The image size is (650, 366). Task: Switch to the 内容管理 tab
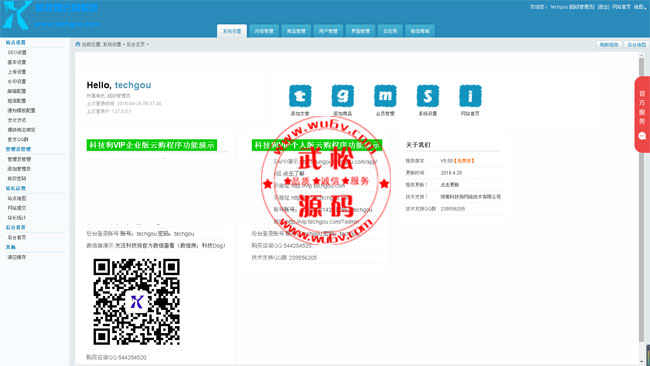click(264, 31)
